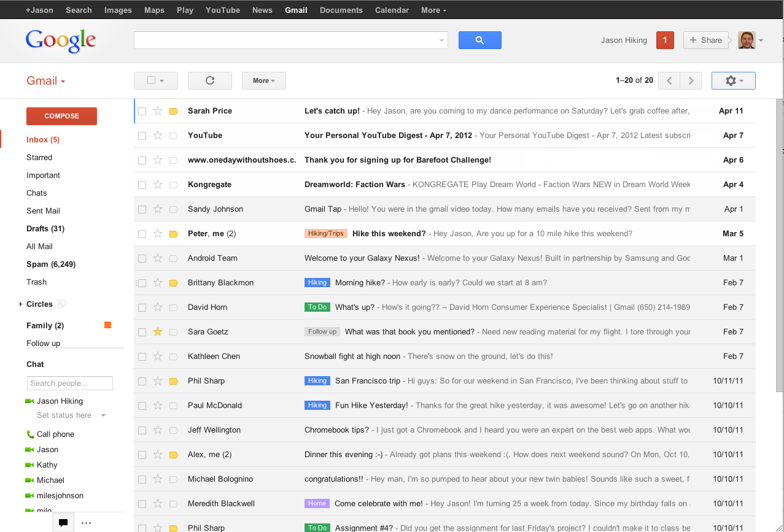Viewport: 784px width, 532px height.
Task: Click Jason's profile photo thumbnail
Action: point(747,40)
